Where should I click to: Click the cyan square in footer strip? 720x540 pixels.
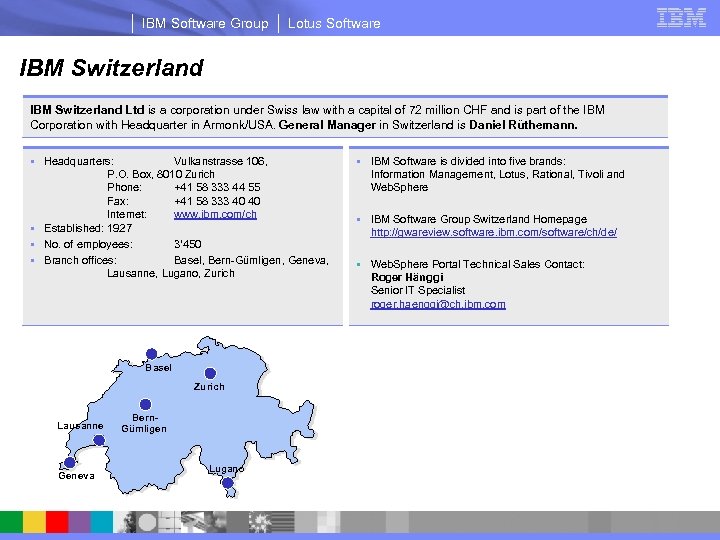click(x=101, y=522)
